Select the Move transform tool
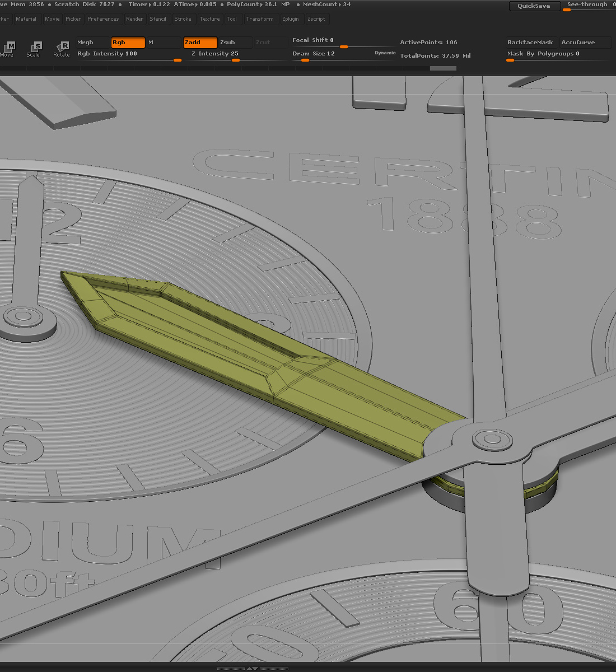 click(x=7, y=49)
